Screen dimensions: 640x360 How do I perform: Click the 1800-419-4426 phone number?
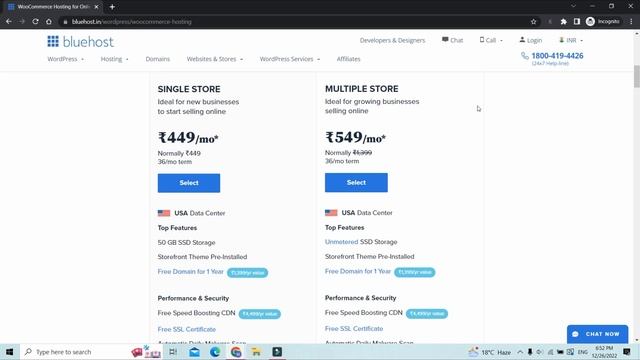click(x=557, y=56)
